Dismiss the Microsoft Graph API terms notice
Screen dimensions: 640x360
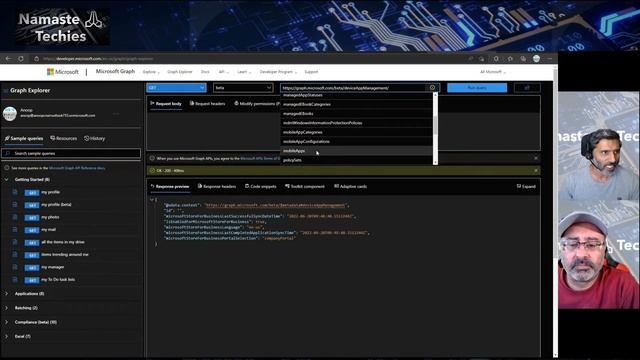536,158
